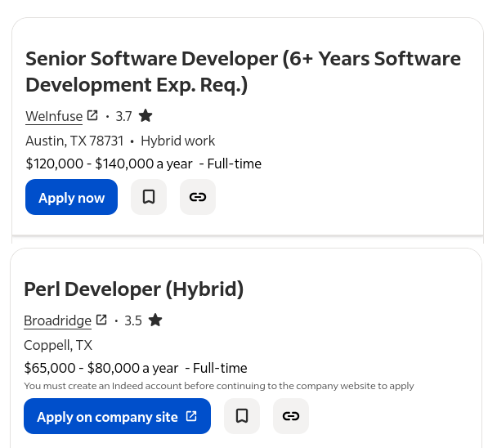This screenshot has width=497, height=448.
Task: Click the $120,000 - $140,000 a year salary
Action: click(x=110, y=164)
